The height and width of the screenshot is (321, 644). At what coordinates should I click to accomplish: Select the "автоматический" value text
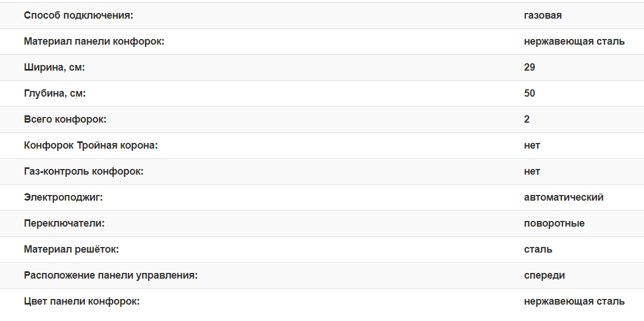(x=564, y=197)
